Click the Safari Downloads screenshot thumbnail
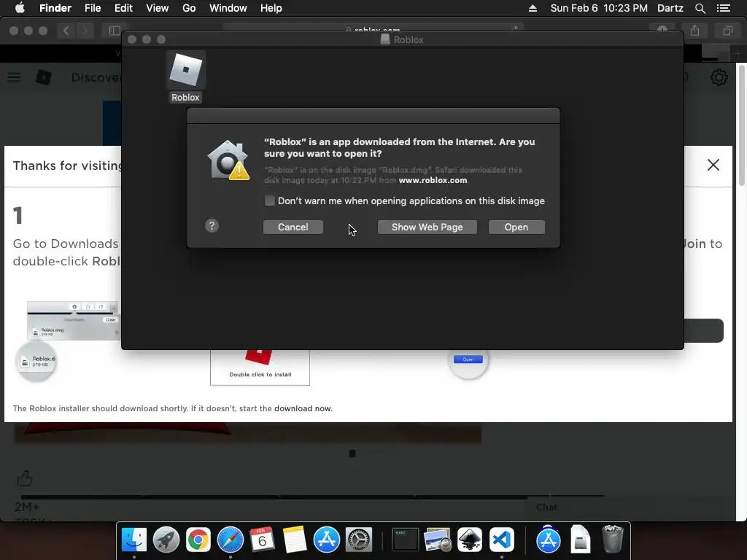The image size is (747, 560). 72,321
